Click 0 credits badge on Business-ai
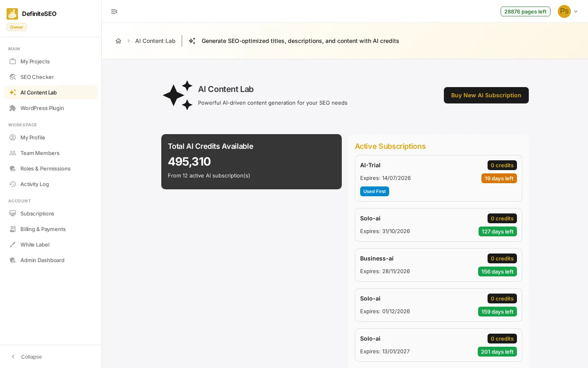This screenshot has width=588, height=368. [502, 258]
